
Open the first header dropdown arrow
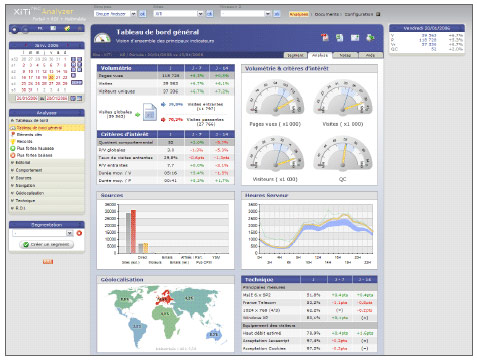tap(133, 14)
